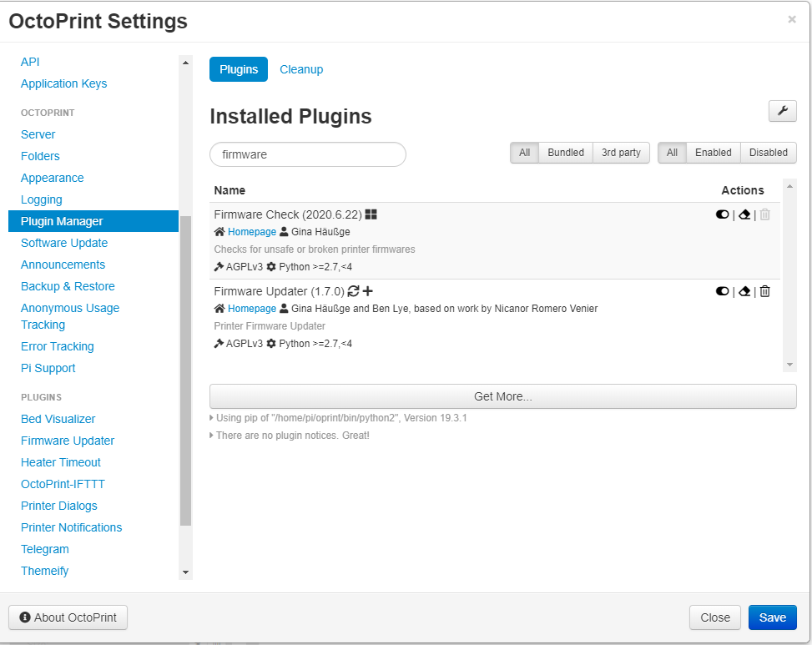Click sidebar scrollbar down arrow
This screenshot has height=645, width=812.
185,572
